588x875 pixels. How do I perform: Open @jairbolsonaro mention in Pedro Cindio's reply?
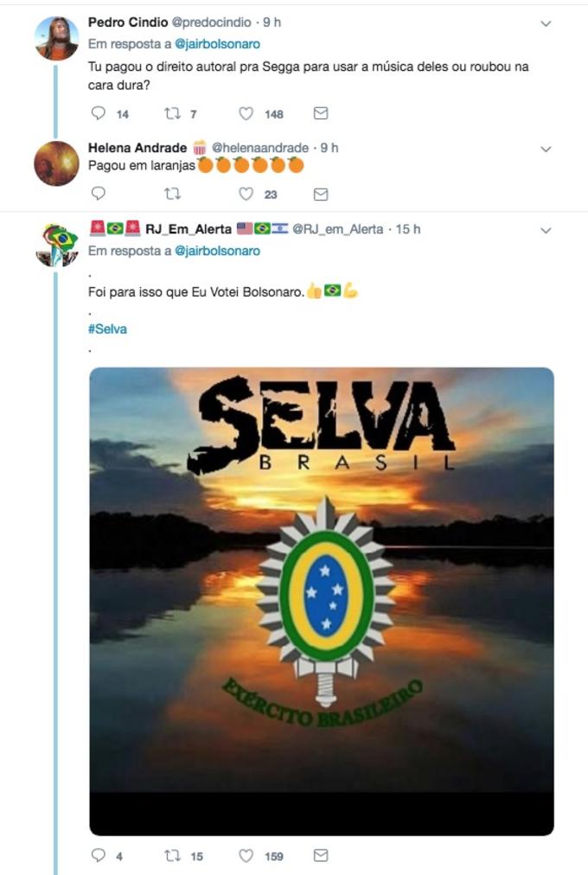(218, 44)
